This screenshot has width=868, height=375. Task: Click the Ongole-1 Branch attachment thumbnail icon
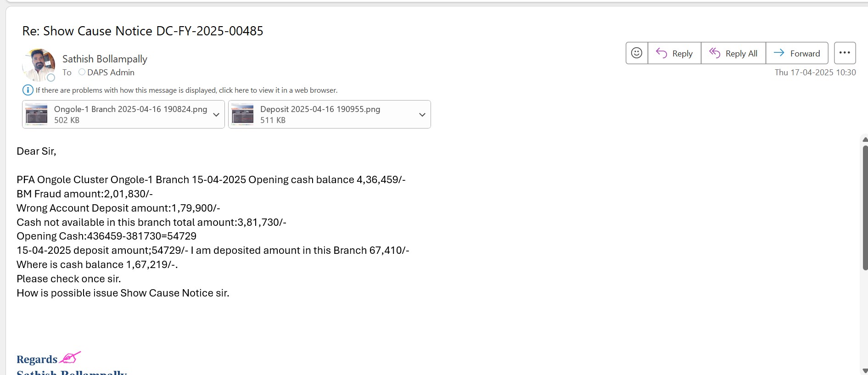pos(37,114)
